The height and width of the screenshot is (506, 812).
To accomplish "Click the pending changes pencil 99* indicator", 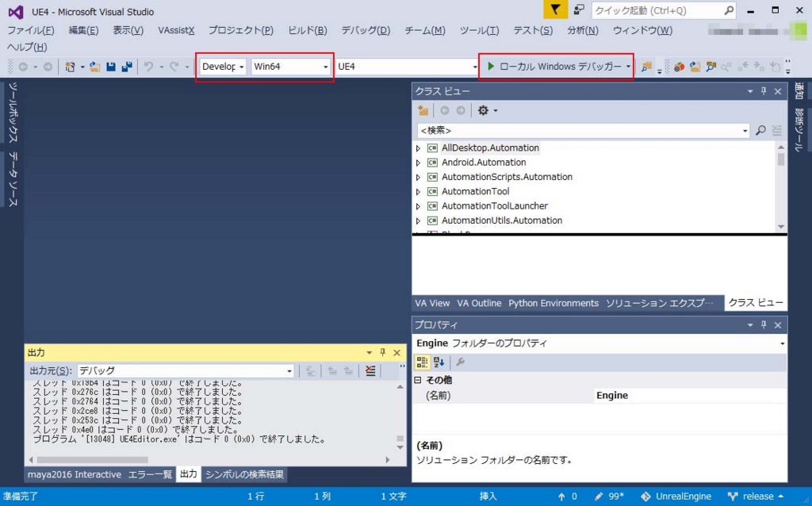I will pyautogui.click(x=610, y=496).
